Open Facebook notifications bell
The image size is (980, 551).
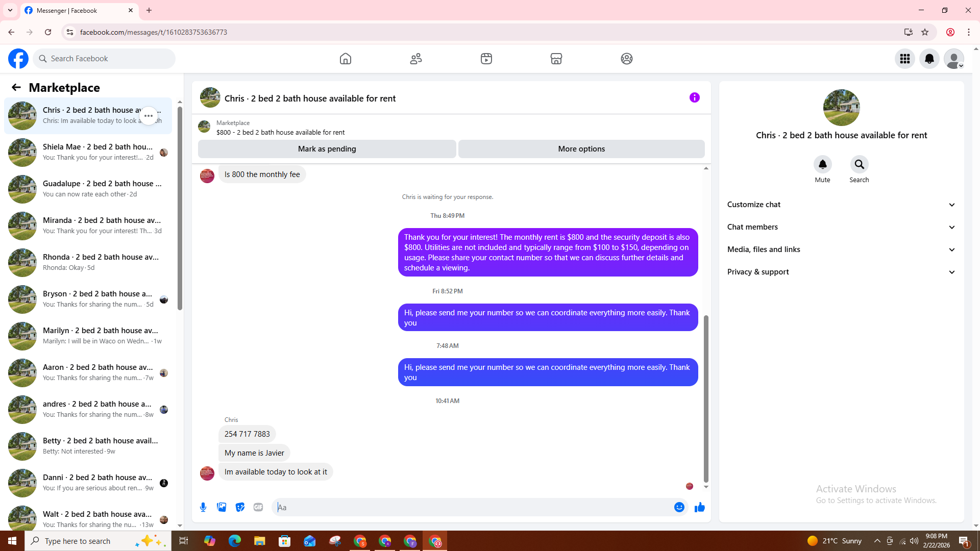[929, 59]
